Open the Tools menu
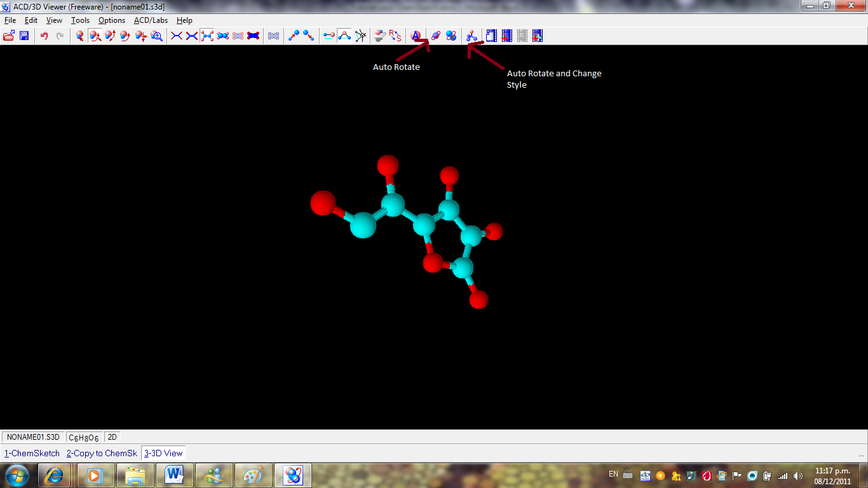 (x=80, y=20)
